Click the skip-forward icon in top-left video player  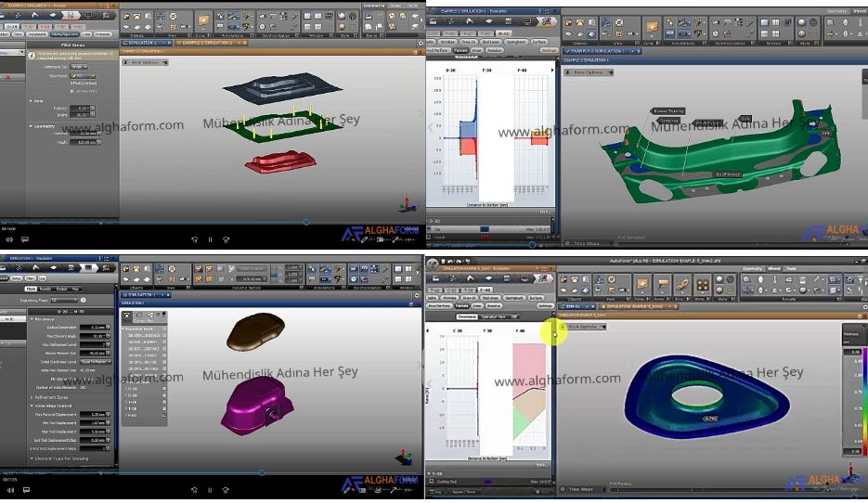pyautogui.click(x=226, y=239)
